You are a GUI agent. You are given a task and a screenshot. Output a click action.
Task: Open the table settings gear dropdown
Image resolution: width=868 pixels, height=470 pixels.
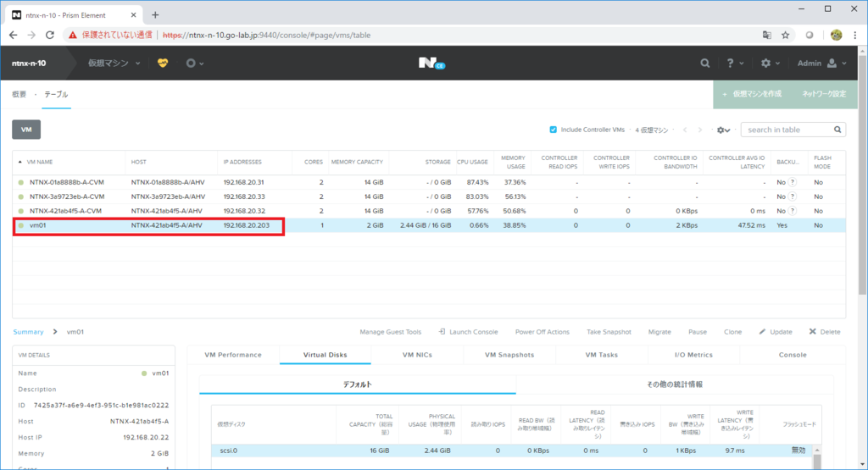[723, 130]
